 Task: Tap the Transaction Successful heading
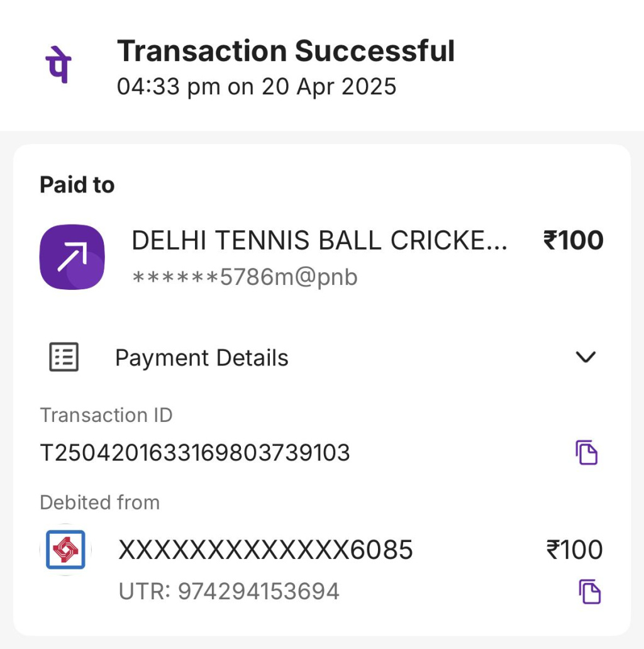286,51
